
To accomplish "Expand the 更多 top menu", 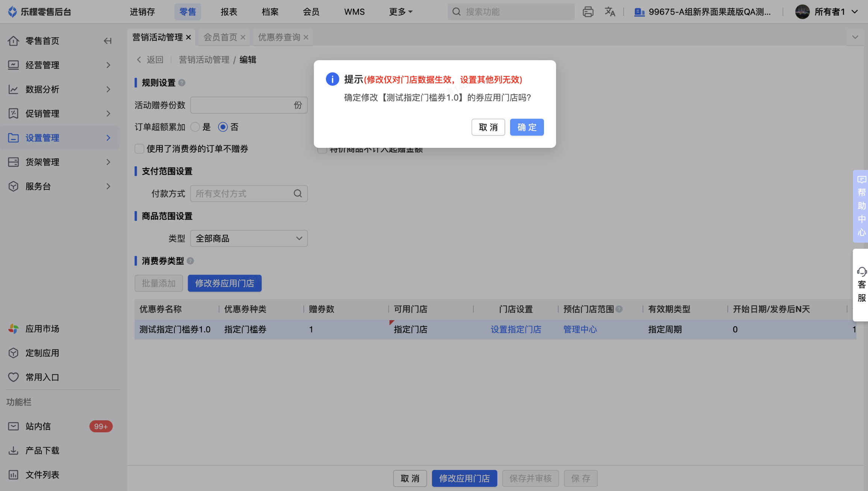I will 400,12.
